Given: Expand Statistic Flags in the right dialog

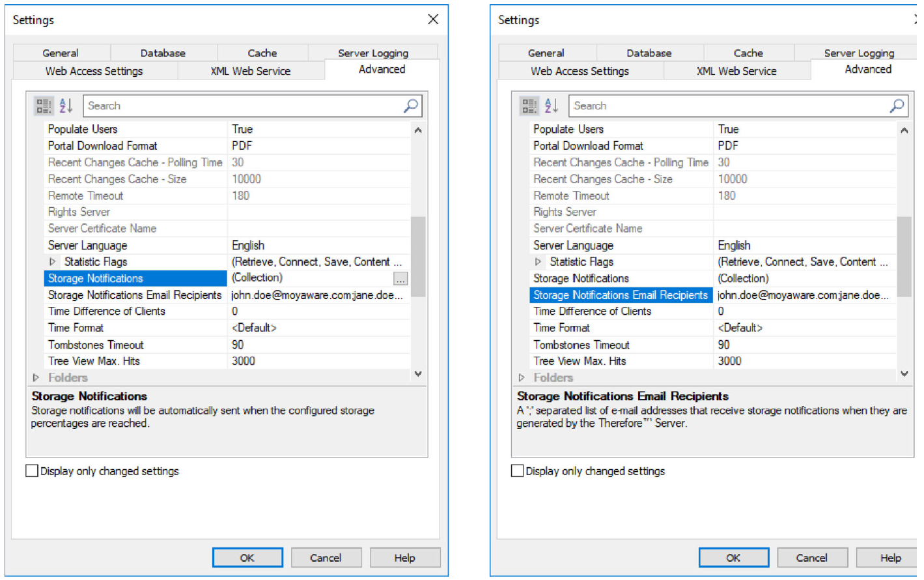Looking at the screenshot, I should click(x=539, y=262).
